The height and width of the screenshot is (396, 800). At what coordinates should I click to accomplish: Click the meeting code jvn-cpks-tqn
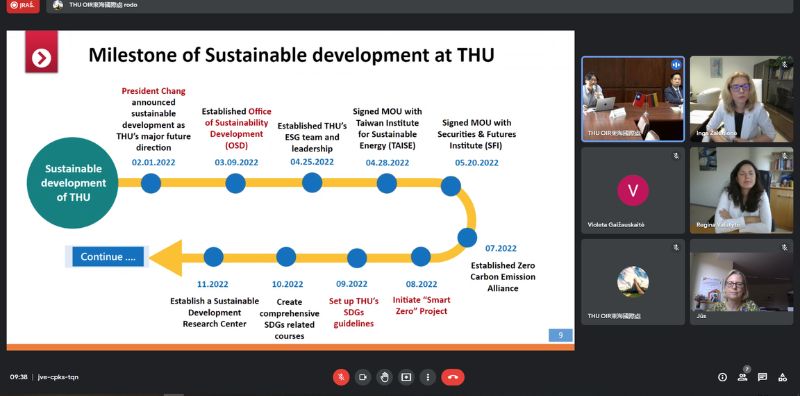(x=58, y=377)
